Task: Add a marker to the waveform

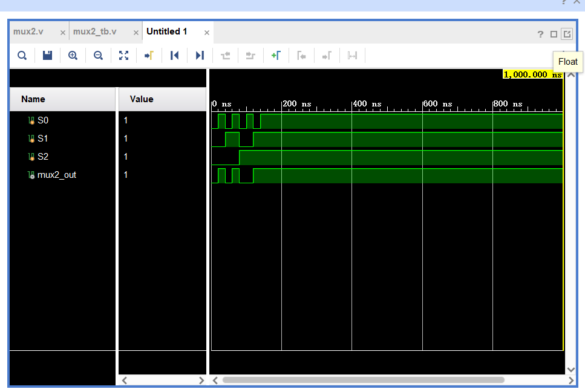Action: click(276, 56)
